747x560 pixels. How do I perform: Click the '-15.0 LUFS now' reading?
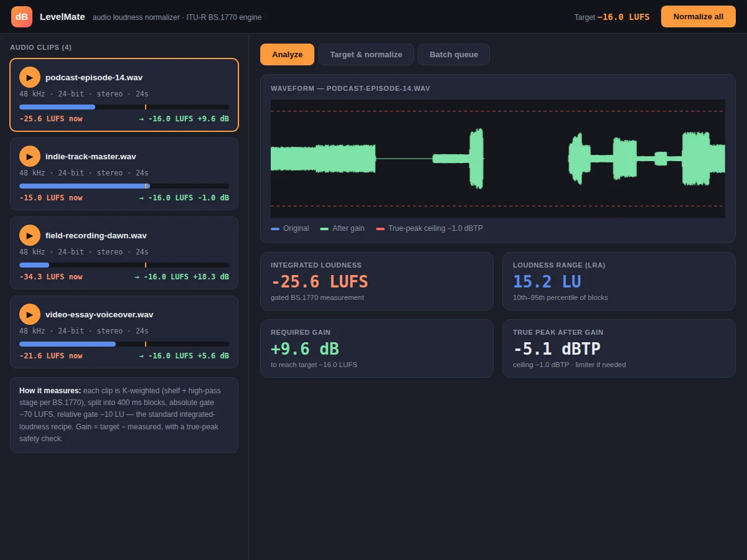pyautogui.click(x=51, y=198)
